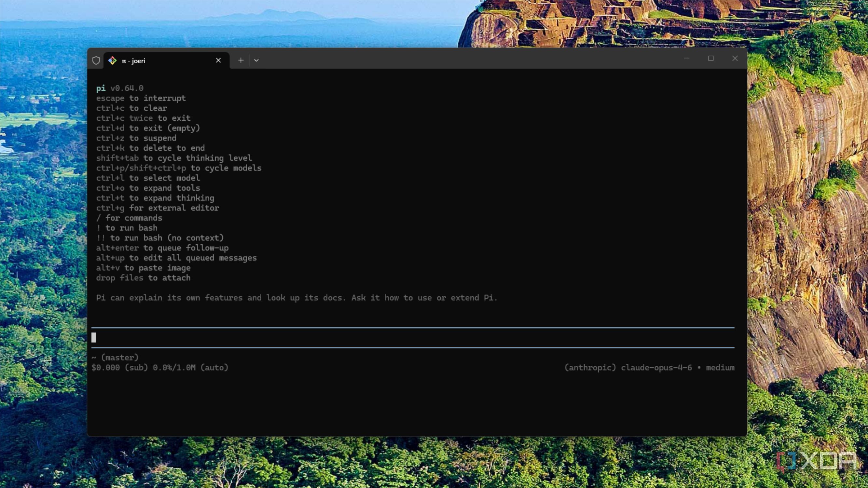868x488 pixels.
Task: Click the '! to run bash' line
Action: click(127, 228)
